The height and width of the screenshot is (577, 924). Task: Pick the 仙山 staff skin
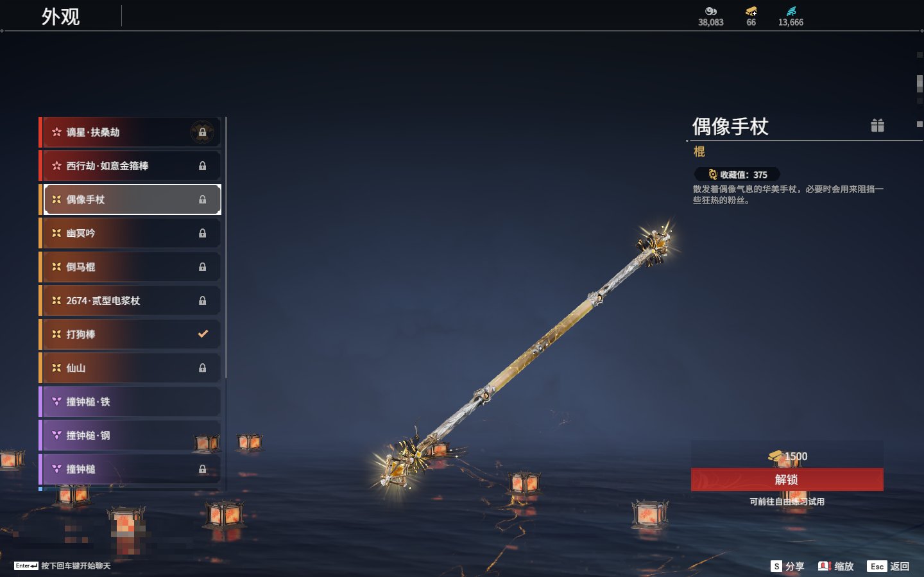(130, 368)
